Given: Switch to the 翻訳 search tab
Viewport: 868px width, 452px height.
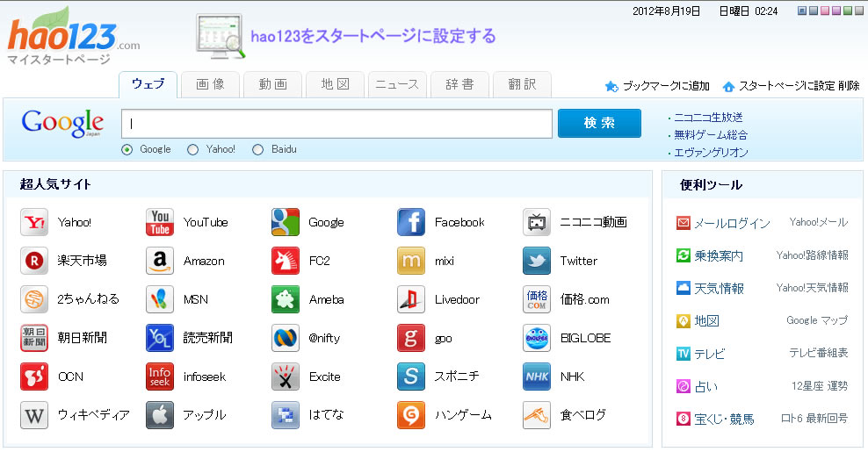Looking at the screenshot, I should 522,84.
